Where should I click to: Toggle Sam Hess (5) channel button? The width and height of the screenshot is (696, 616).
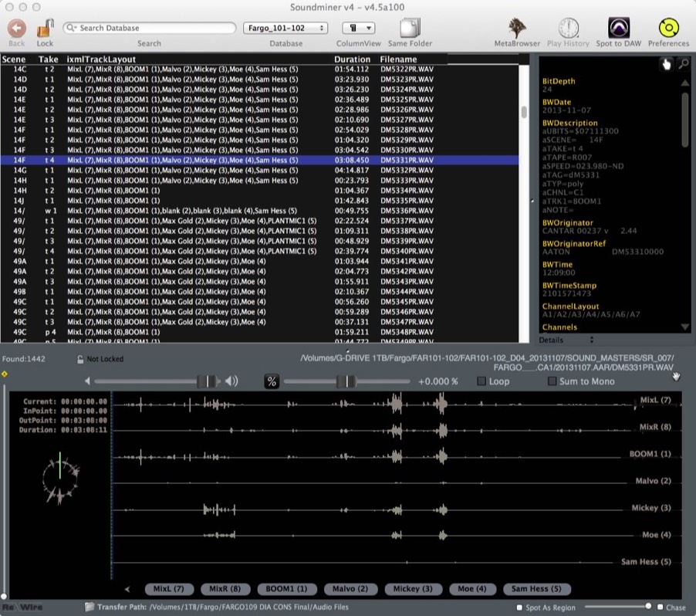536,589
